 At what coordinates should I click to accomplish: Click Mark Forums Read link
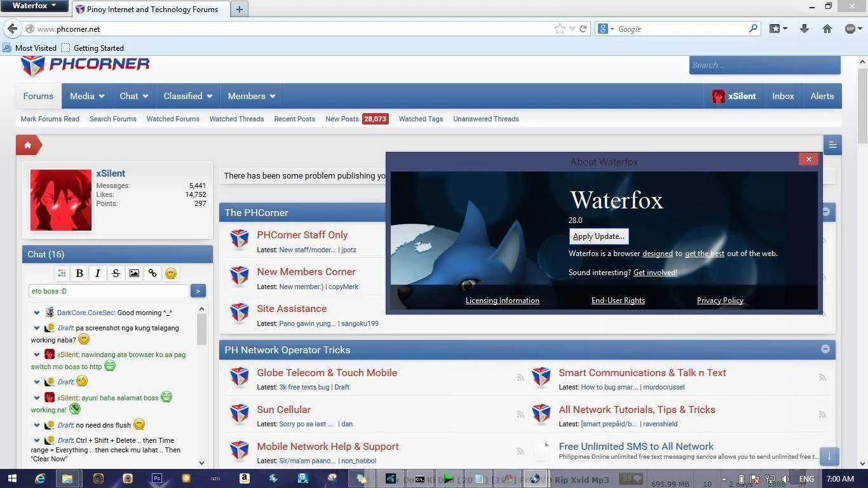coord(50,119)
